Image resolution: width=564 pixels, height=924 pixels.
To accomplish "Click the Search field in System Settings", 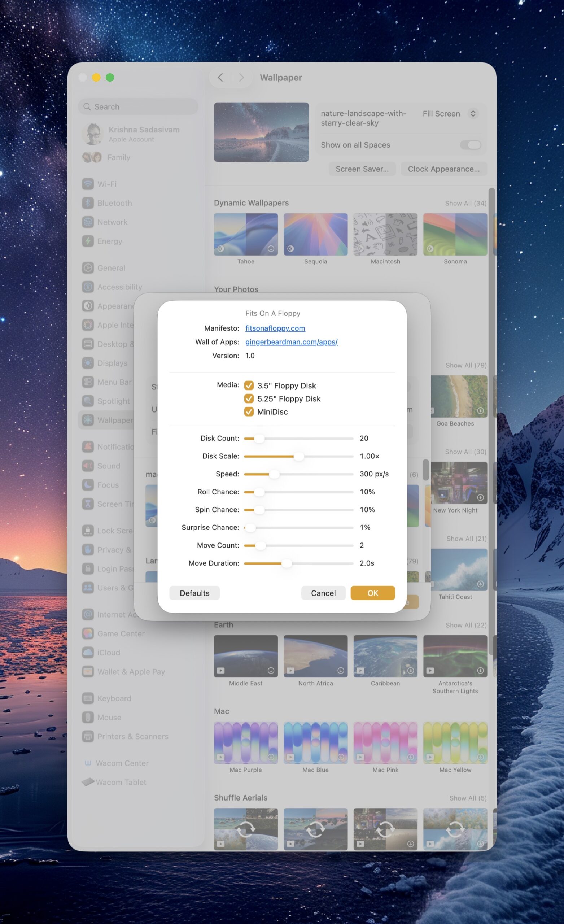I will (x=138, y=106).
